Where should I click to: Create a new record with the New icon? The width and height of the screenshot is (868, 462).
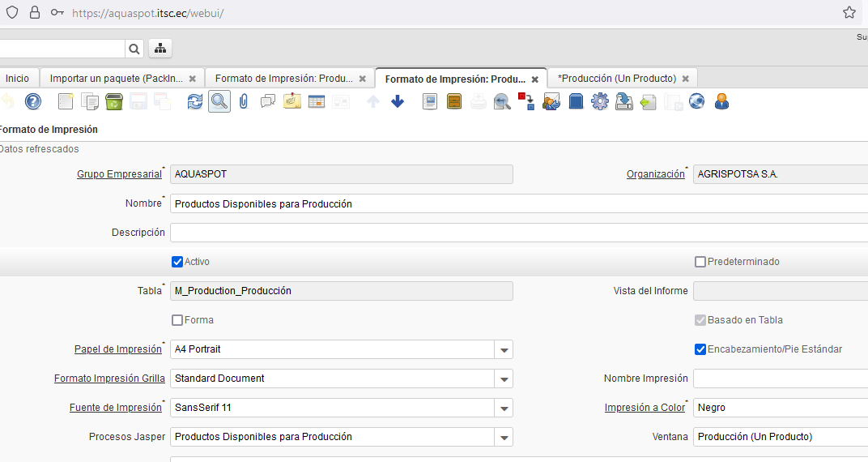click(x=66, y=101)
